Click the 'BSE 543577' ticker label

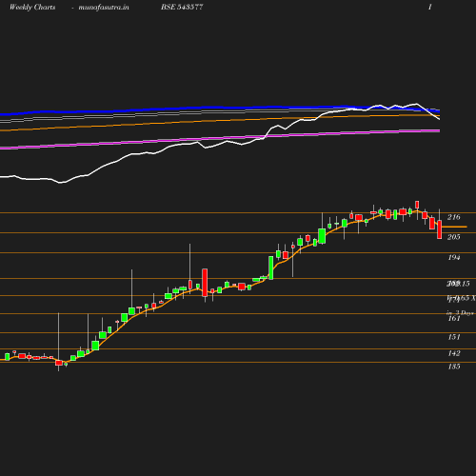point(182,7)
